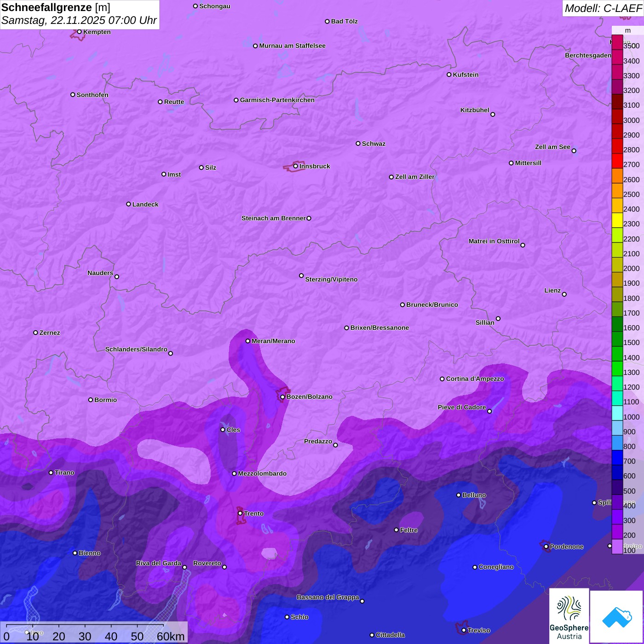Select the "Sonthofen" label
644x644 pixels.
[x=92, y=95]
